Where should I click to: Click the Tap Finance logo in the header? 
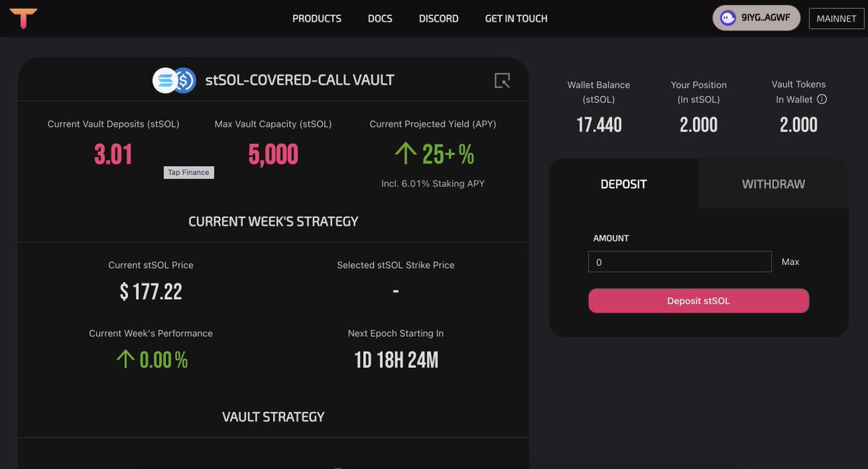[25, 17]
